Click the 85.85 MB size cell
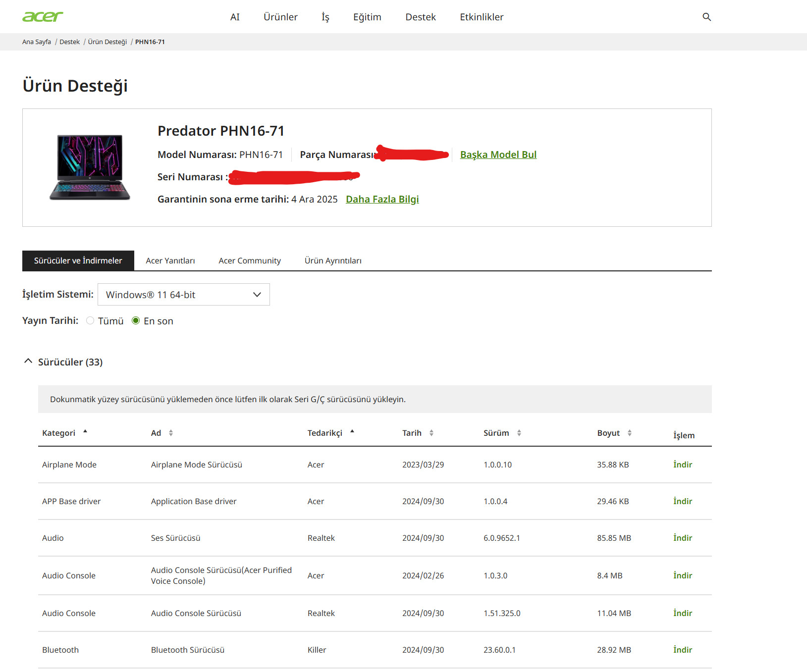 [614, 538]
